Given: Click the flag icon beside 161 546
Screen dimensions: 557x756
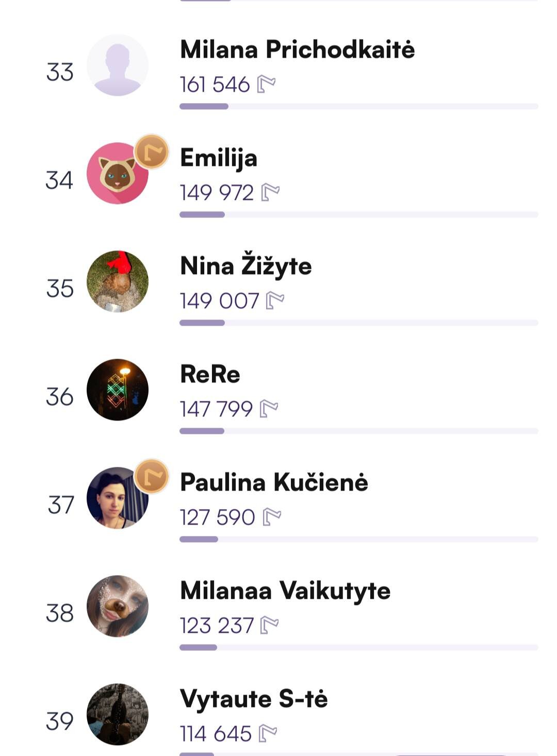Looking at the screenshot, I should [x=266, y=85].
